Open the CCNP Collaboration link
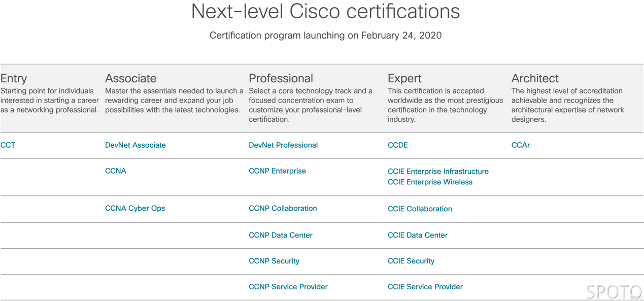The image size is (644, 301). coord(283,208)
